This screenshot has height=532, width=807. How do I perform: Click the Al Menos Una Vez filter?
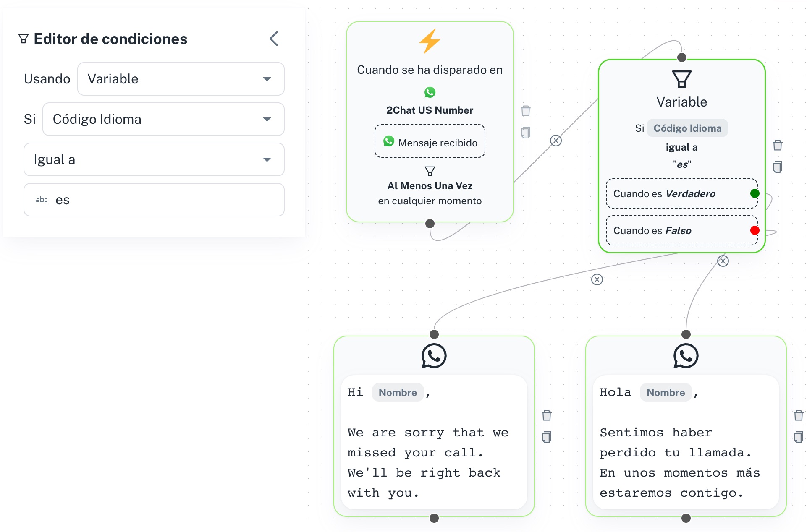click(430, 185)
